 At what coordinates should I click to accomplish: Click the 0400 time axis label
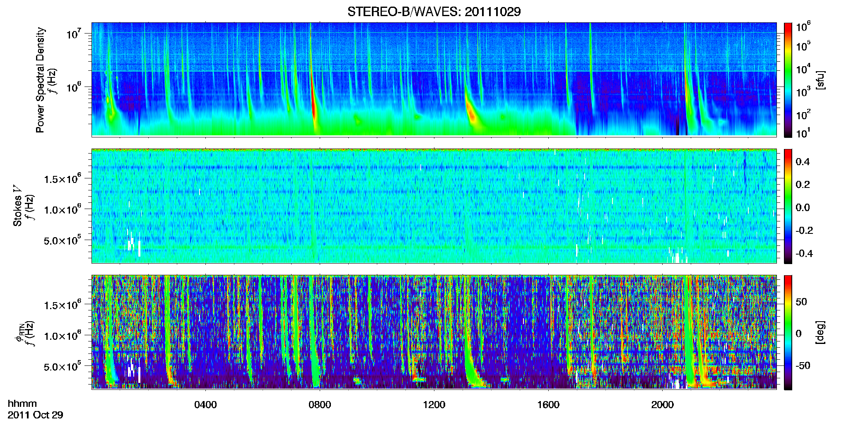(205, 405)
